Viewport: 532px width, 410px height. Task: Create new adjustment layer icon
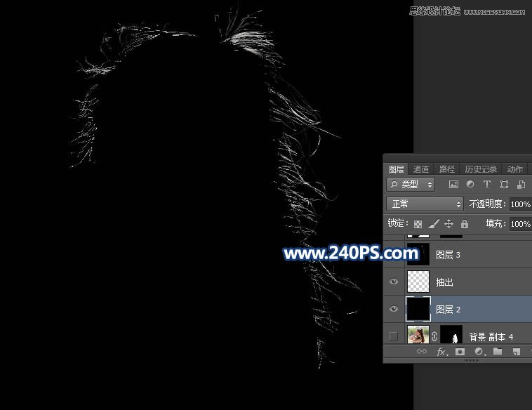(479, 352)
